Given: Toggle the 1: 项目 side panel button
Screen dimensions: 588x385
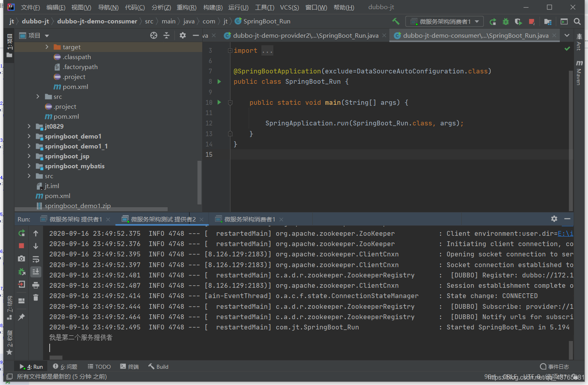Looking at the screenshot, I should coord(10,45).
